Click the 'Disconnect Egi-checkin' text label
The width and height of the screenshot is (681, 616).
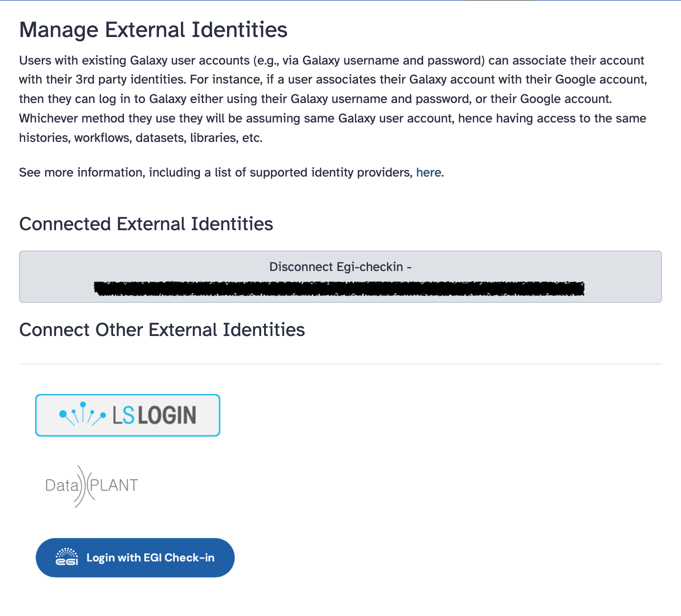340,267
